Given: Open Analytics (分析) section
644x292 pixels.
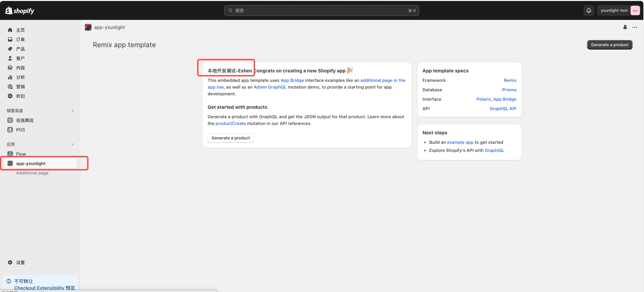Looking at the screenshot, I should 20,77.
